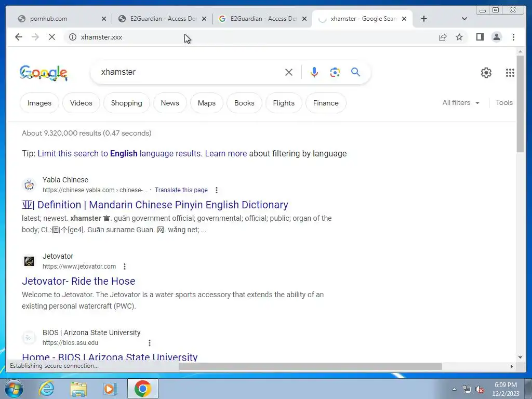The image size is (532, 399).
Task: Close the pornhub.com tab
Action: (x=104, y=19)
